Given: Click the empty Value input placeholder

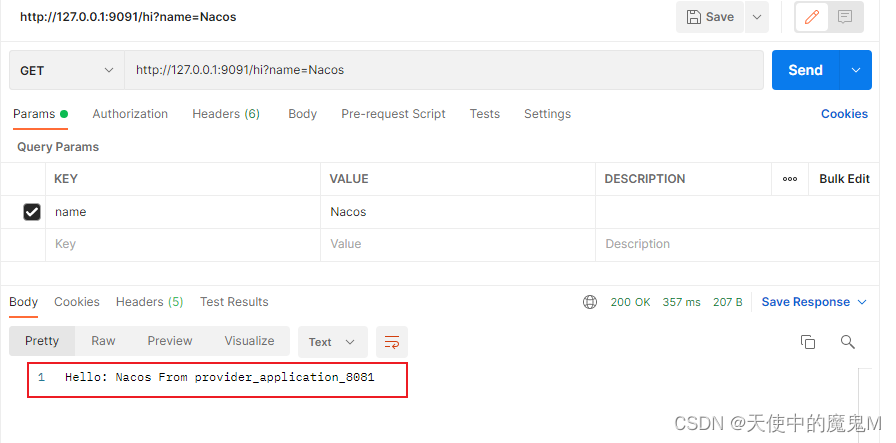Looking at the screenshot, I should pyautogui.click(x=458, y=244).
